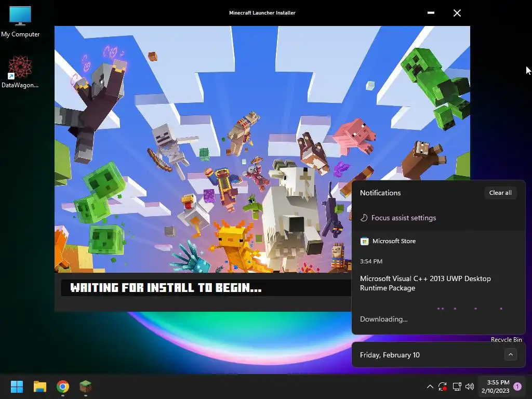
Task: Open Google Chrome from the taskbar
Action: pyautogui.click(x=63, y=387)
